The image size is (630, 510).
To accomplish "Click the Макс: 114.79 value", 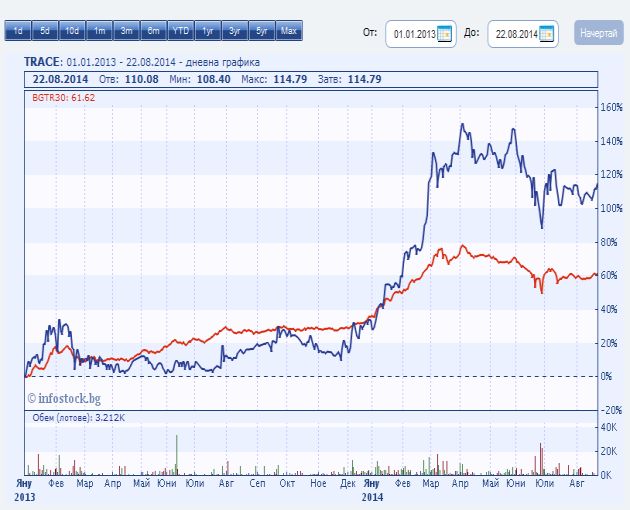I will point(274,79).
